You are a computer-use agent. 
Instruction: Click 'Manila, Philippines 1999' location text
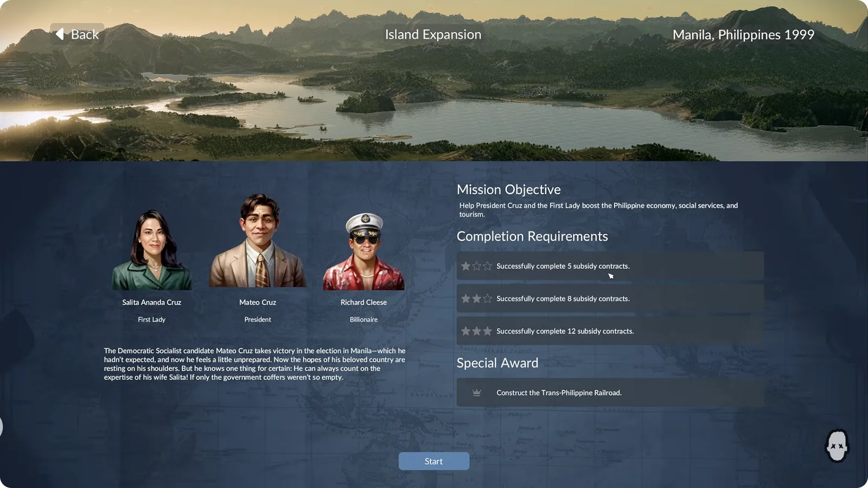[743, 35]
